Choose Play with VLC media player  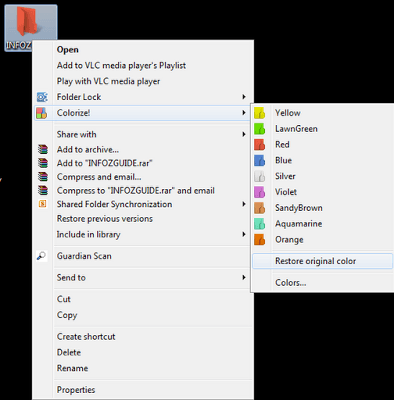point(108,81)
